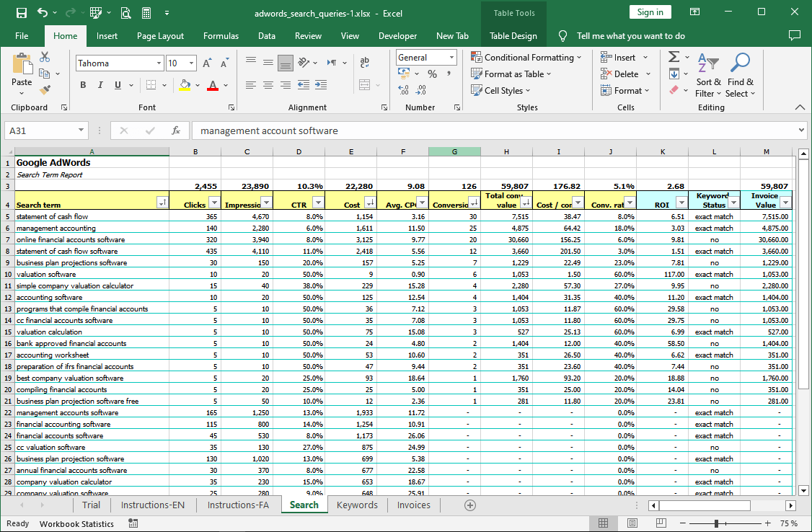Image resolution: width=812 pixels, height=532 pixels.
Task: Apply red font color
Action: pos(212,85)
